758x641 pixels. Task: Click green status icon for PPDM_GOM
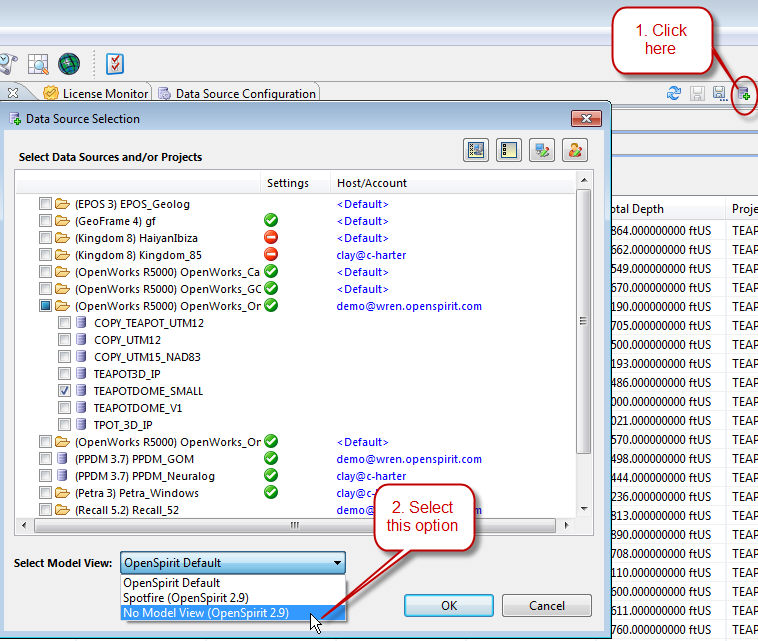pos(271,458)
